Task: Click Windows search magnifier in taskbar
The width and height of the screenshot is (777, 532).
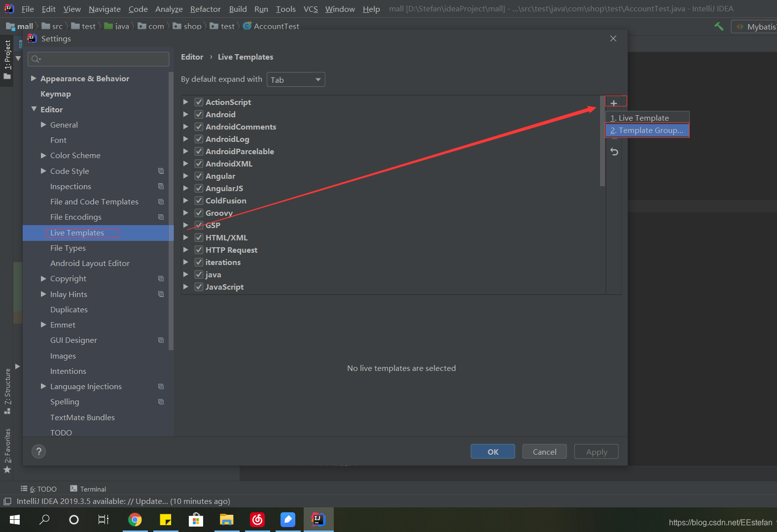Action: (44, 520)
